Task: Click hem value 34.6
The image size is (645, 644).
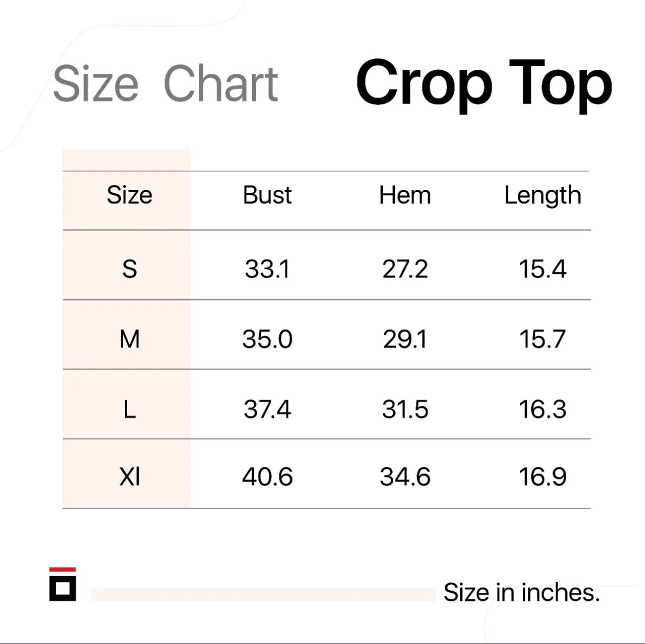Action: (404, 476)
